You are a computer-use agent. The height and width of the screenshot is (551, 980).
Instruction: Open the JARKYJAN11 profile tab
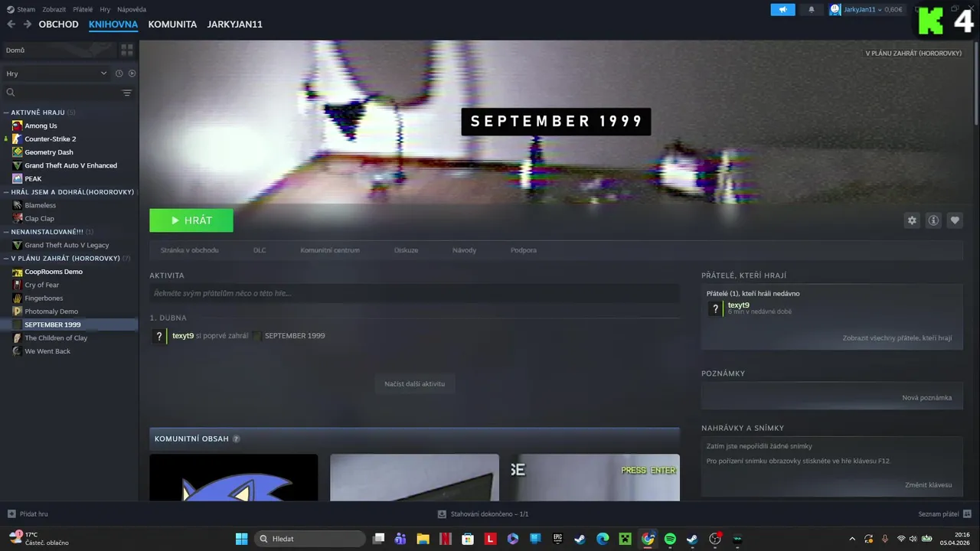click(x=235, y=24)
